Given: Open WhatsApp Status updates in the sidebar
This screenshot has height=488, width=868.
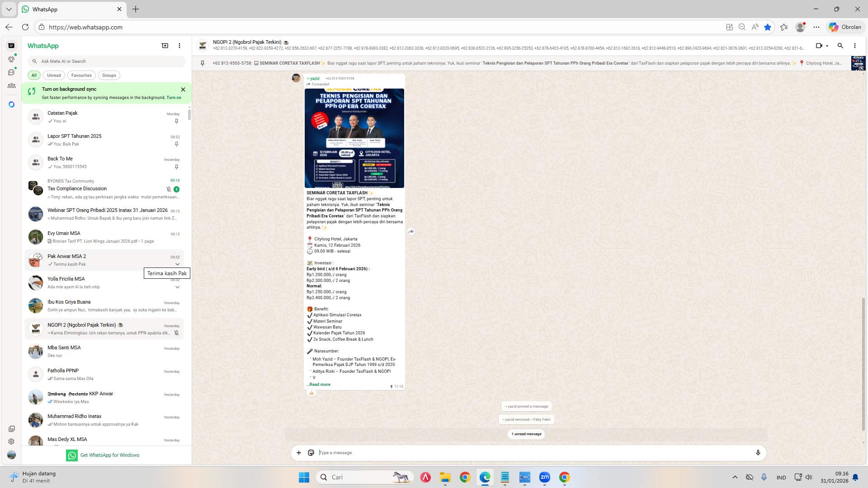Looking at the screenshot, I should tap(12, 59).
